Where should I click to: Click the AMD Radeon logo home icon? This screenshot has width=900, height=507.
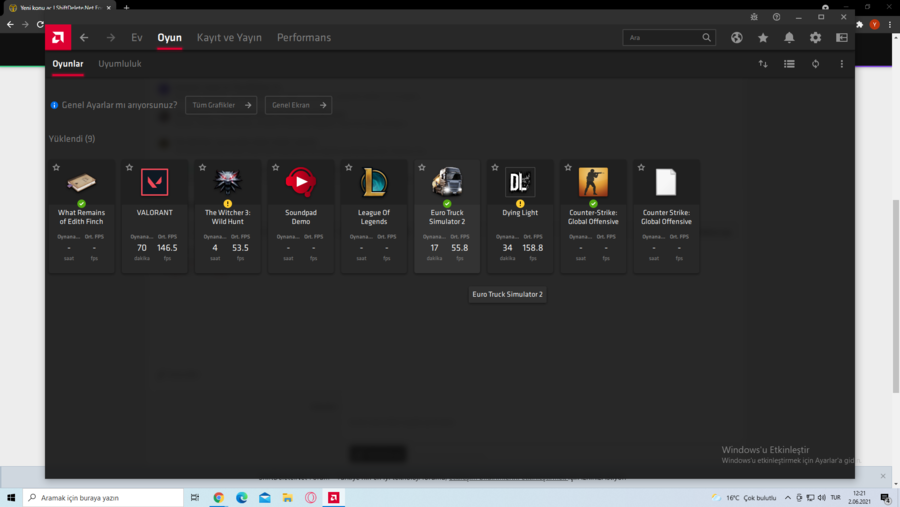click(x=58, y=37)
